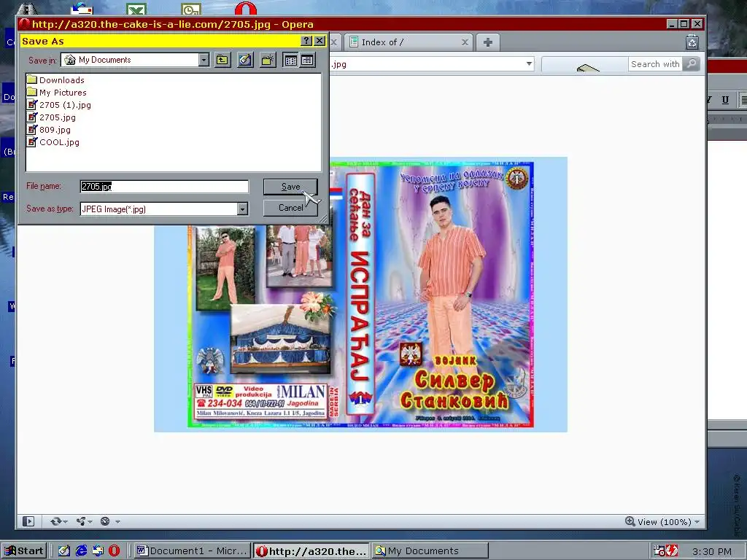Click the View Desktop icon in Save As toolbar

coord(245,60)
